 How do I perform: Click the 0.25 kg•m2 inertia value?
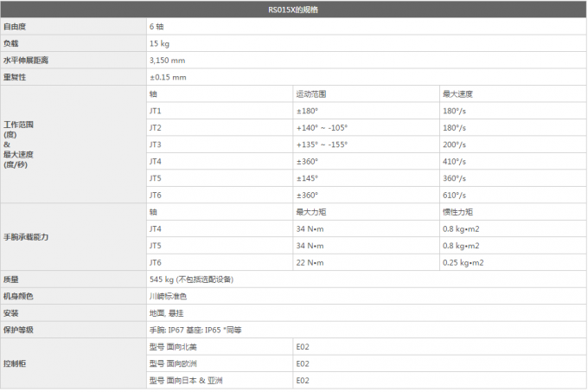(x=463, y=262)
